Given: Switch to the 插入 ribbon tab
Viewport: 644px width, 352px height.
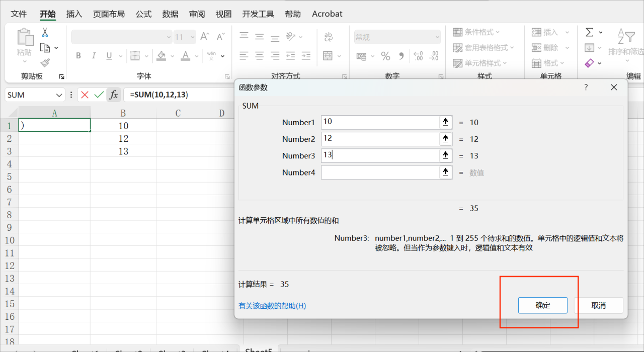Looking at the screenshot, I should coord(74,14).
